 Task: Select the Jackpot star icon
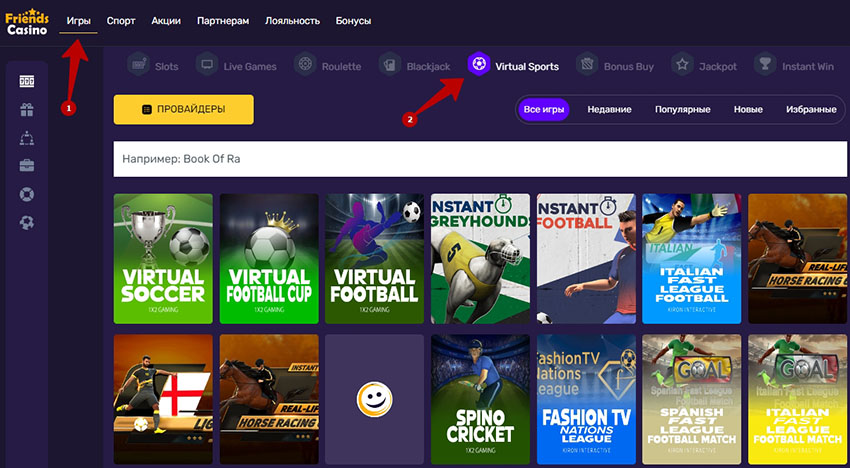pyautogui.click(x=682, y=64)
